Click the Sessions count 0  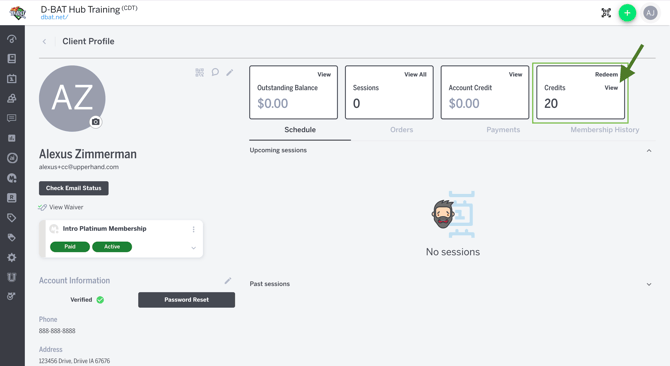(356, 103)
